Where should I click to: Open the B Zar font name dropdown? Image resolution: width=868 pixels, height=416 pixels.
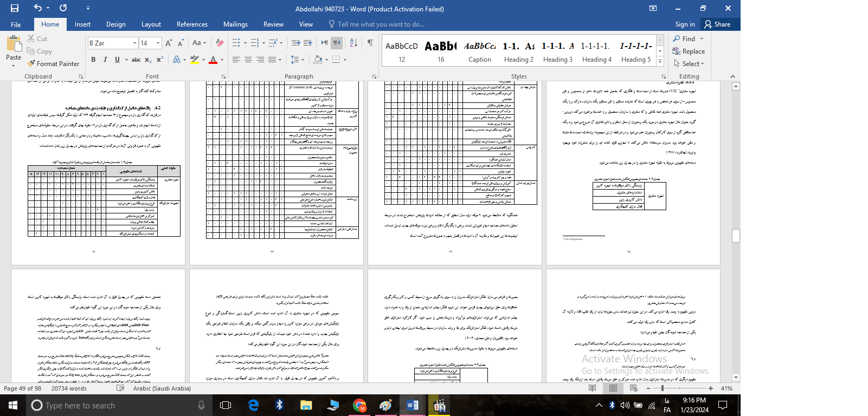point(134,43)
